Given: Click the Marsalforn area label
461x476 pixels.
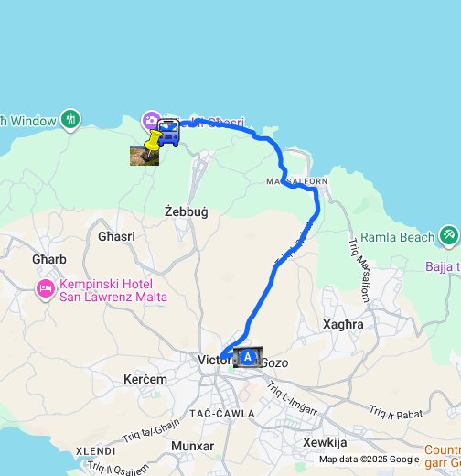Looking at the screenshot, I should pos(297,181).
